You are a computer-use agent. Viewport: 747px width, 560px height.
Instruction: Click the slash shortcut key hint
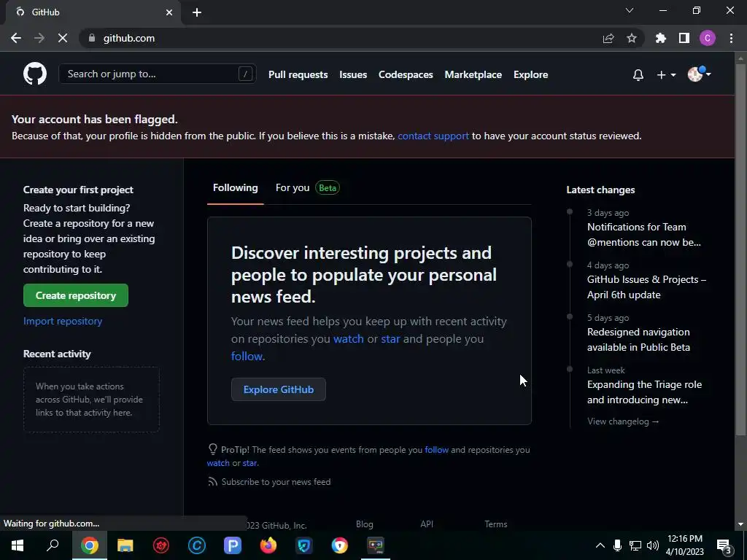coord(245,74)
